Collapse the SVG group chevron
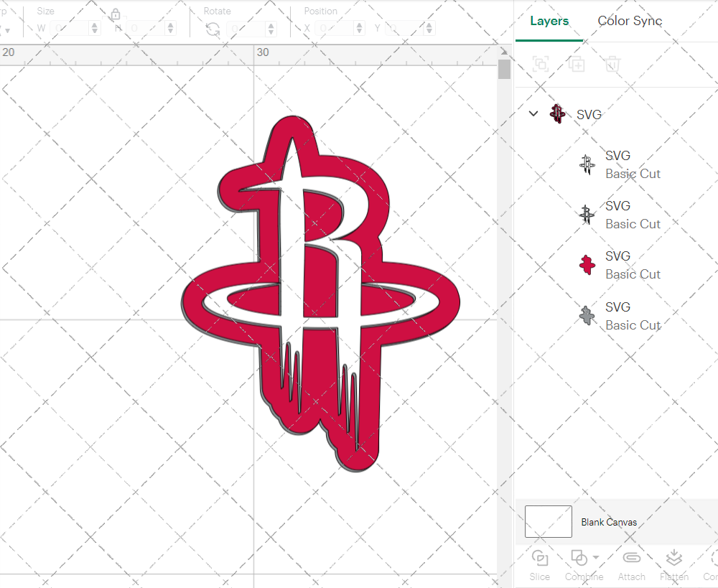 [533, 113]
